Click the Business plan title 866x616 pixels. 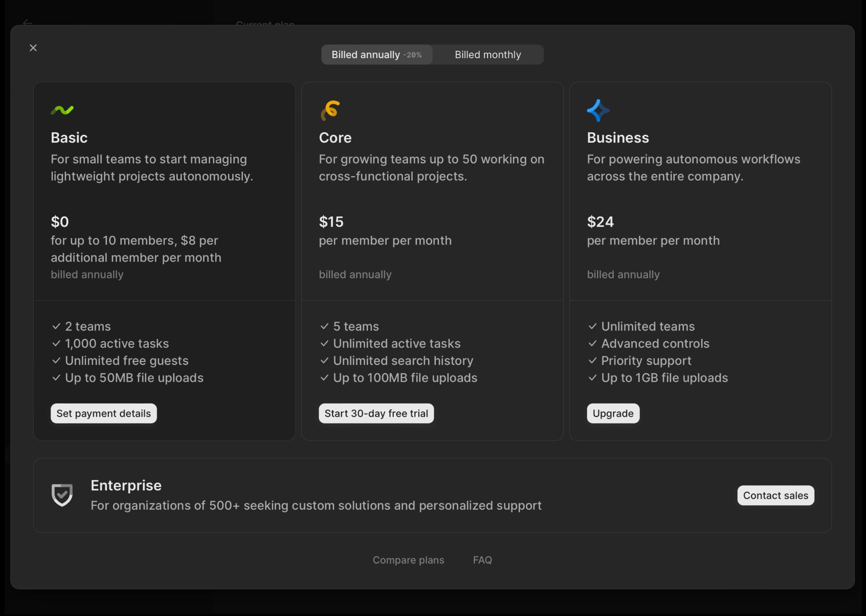(618, 138)
